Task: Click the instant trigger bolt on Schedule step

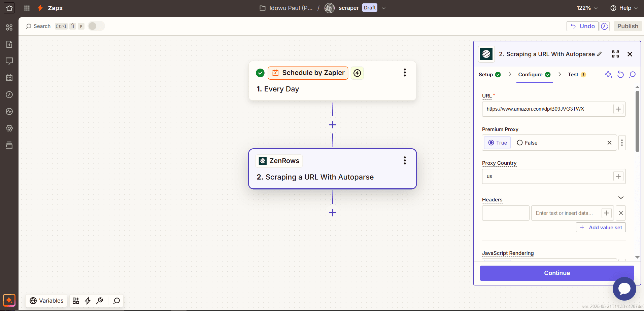Action: click(x=357, y=73)
